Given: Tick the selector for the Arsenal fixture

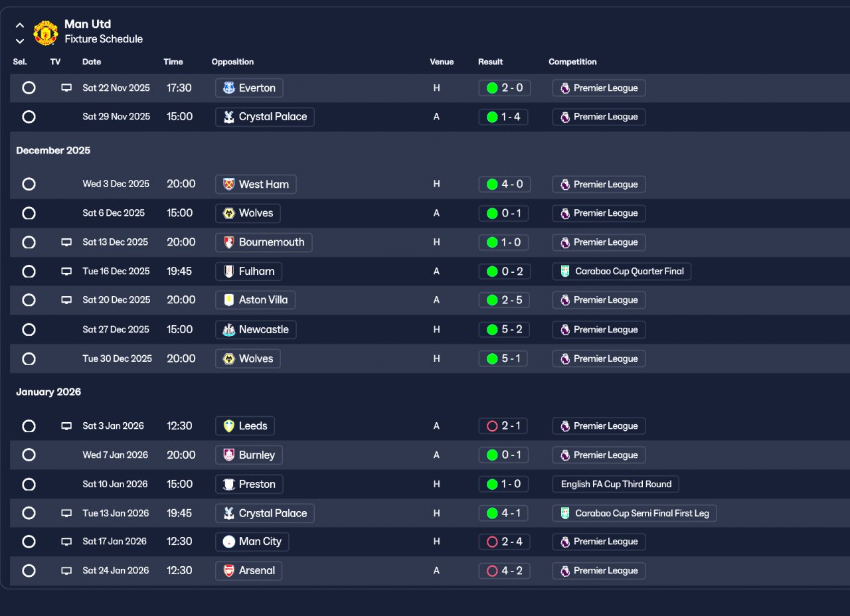Looking at the screenshot, I should pyautogui.click(x=29, y=571).
